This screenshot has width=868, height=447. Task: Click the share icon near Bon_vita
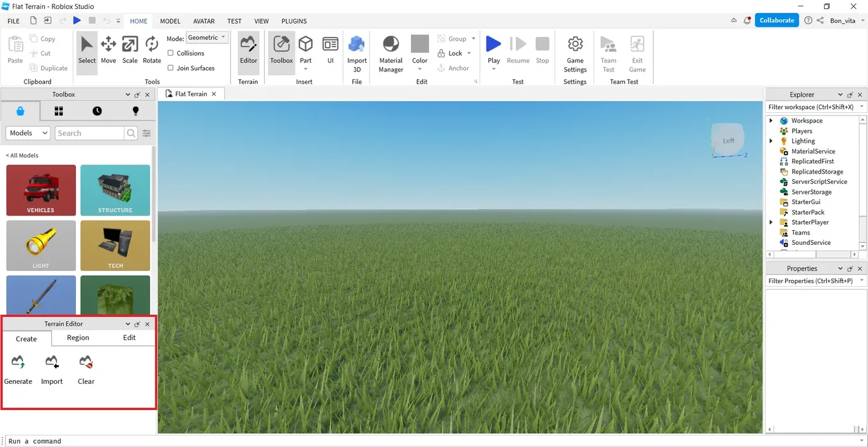click(x=820, y=20)
